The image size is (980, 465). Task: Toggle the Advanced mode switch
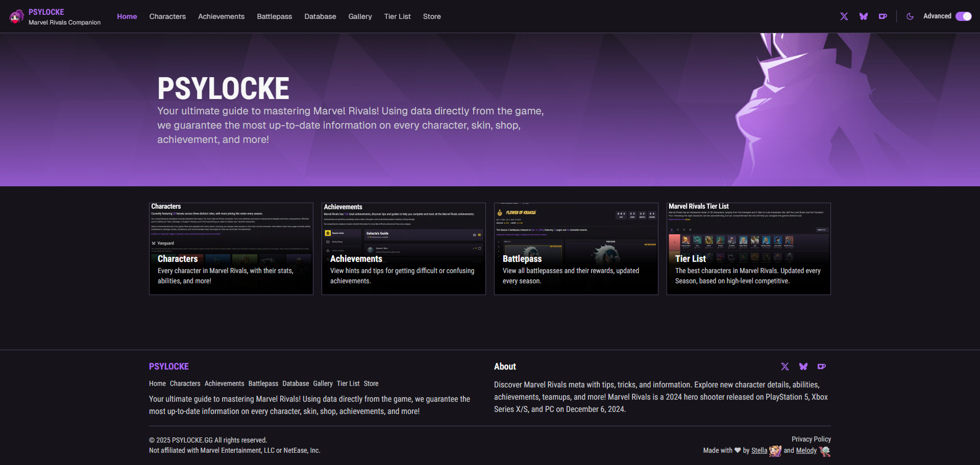point(964,16)
